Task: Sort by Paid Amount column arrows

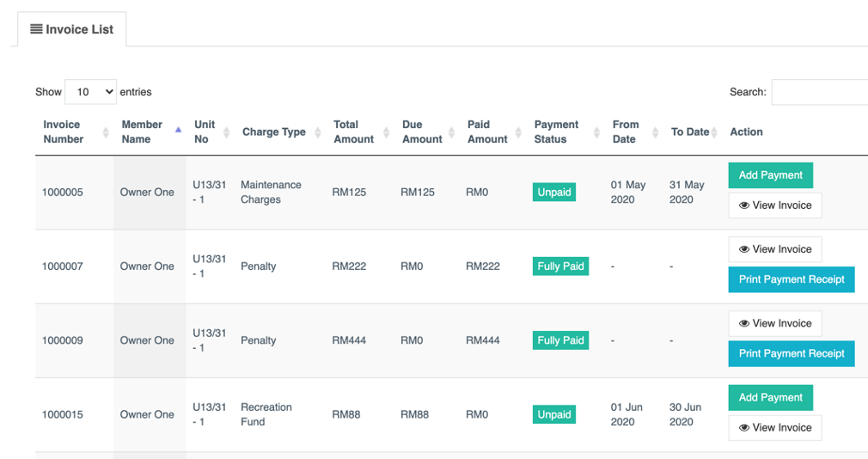Action: 519,132
